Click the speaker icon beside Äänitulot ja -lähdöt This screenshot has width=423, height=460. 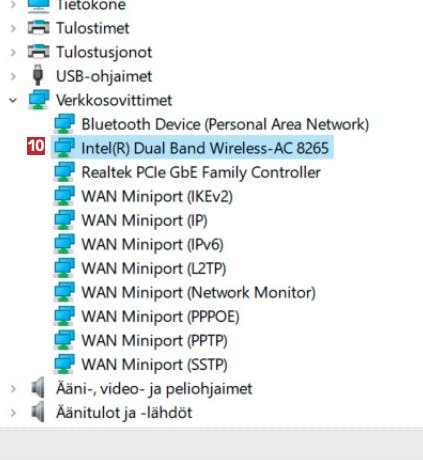tap(38, 412)
